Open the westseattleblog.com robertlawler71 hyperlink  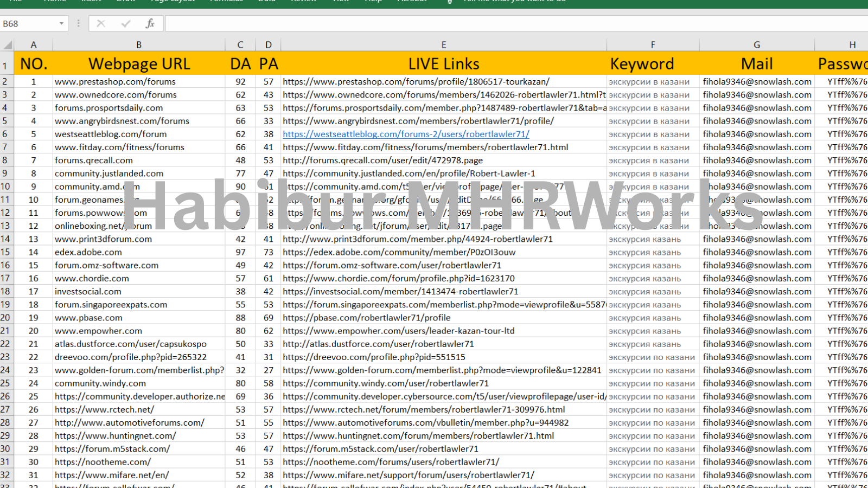[406, 134]
